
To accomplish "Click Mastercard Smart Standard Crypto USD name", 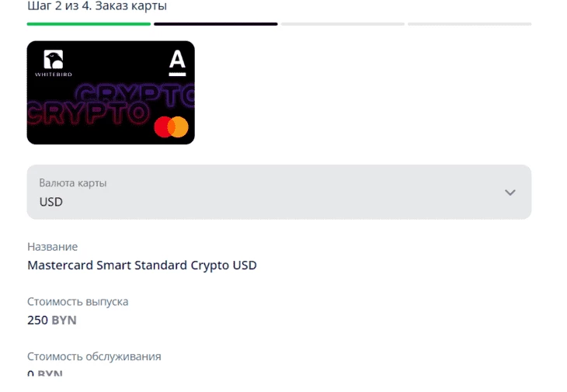I will coord(141,265).
